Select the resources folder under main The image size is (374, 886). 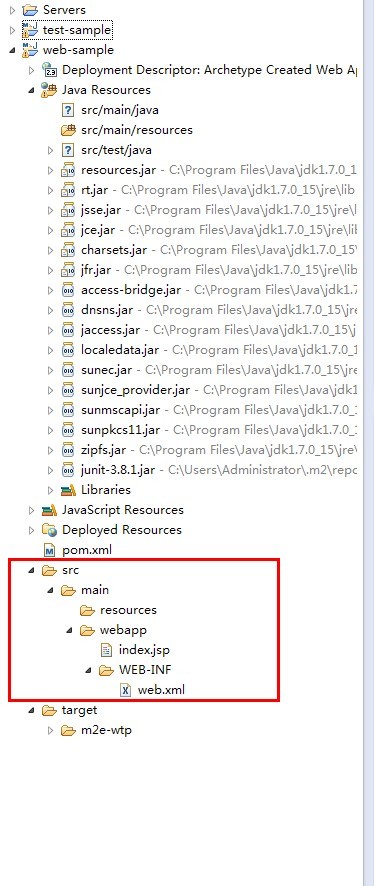128,610
